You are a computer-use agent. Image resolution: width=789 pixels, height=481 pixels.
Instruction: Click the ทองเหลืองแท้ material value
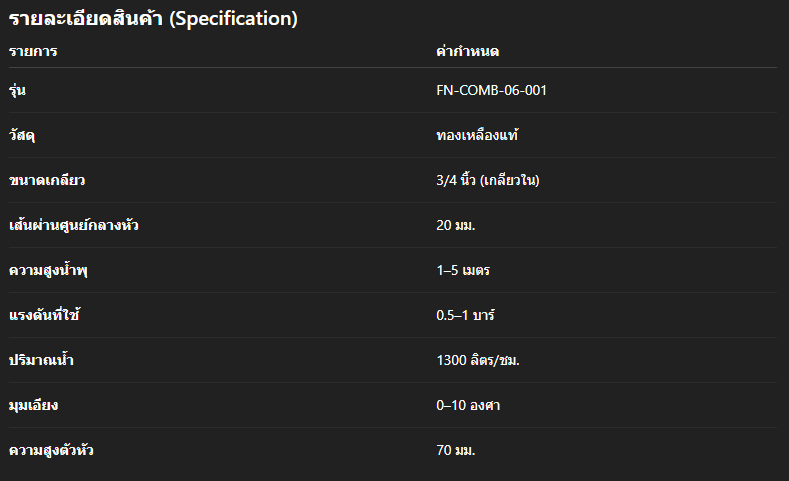tap(477, 135)
